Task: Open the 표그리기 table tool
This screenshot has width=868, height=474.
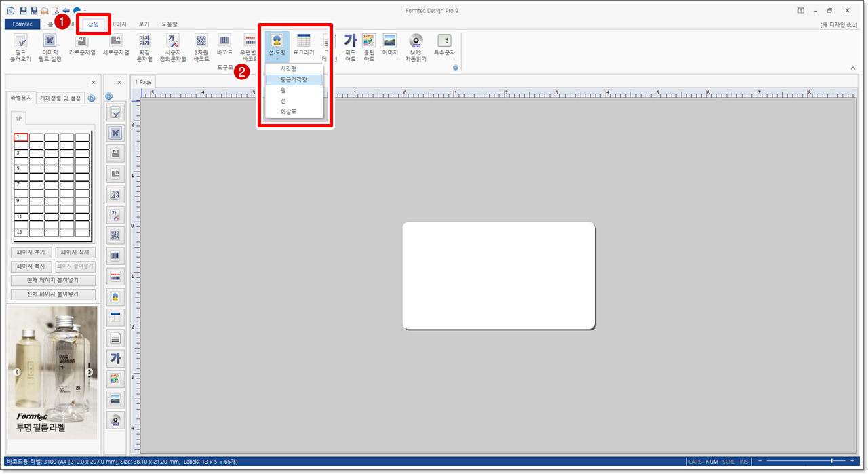Action: [x=303, y=45]
